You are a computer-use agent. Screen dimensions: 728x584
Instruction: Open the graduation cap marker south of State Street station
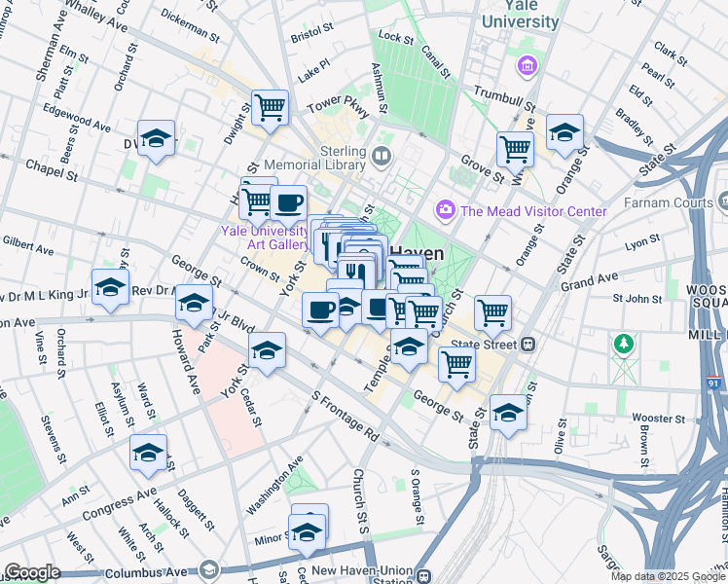pyautogui.click(x=508, y=414)
